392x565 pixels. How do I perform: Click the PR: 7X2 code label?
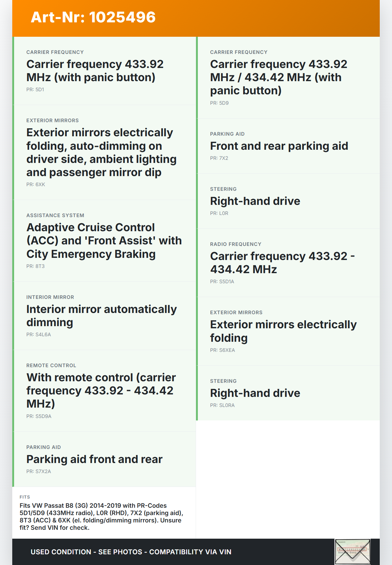(219, 158)
